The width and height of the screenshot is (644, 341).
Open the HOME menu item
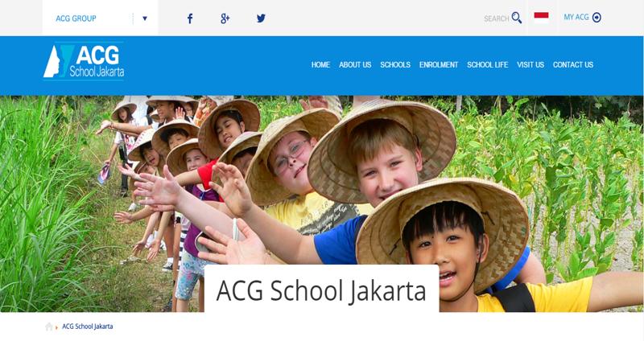320,65
